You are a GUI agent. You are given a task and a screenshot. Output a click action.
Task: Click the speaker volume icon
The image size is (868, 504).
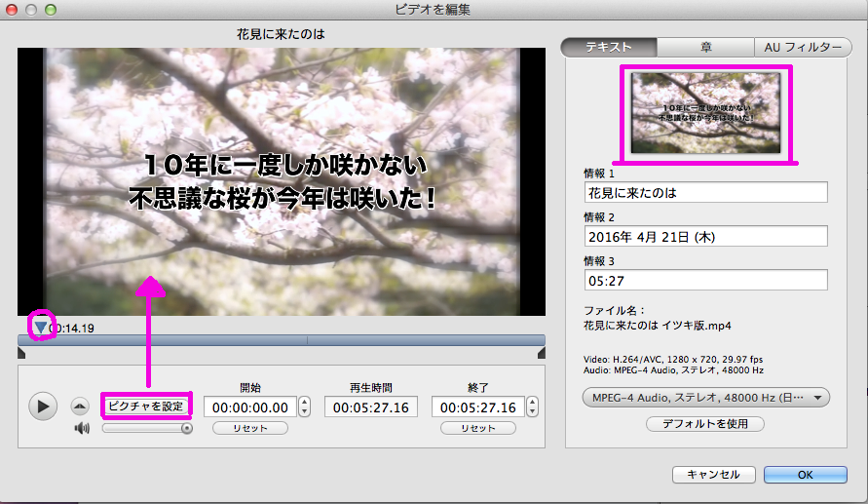point(80,427)
